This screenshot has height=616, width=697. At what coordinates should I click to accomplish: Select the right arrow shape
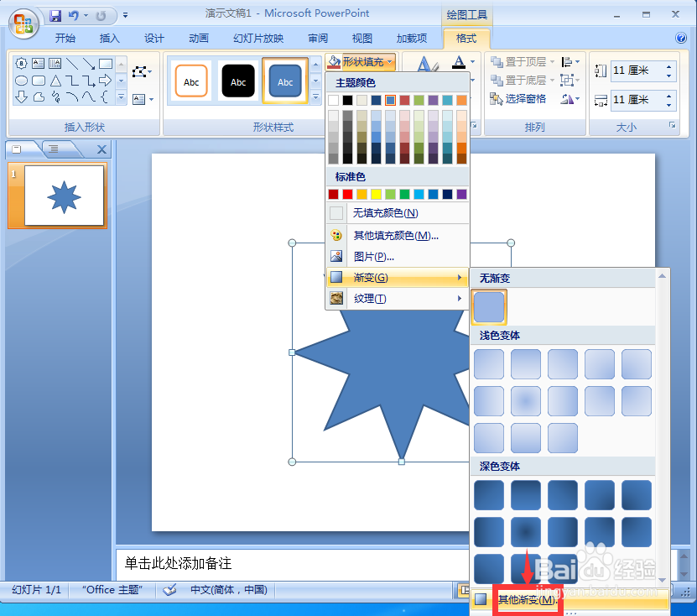tap(106, 81)
